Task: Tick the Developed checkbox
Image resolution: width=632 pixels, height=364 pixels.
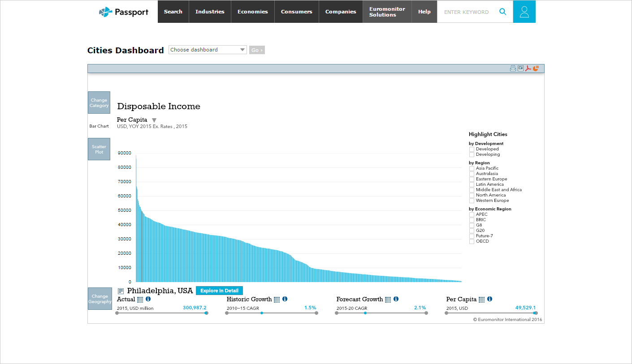Action: point(472,149)
